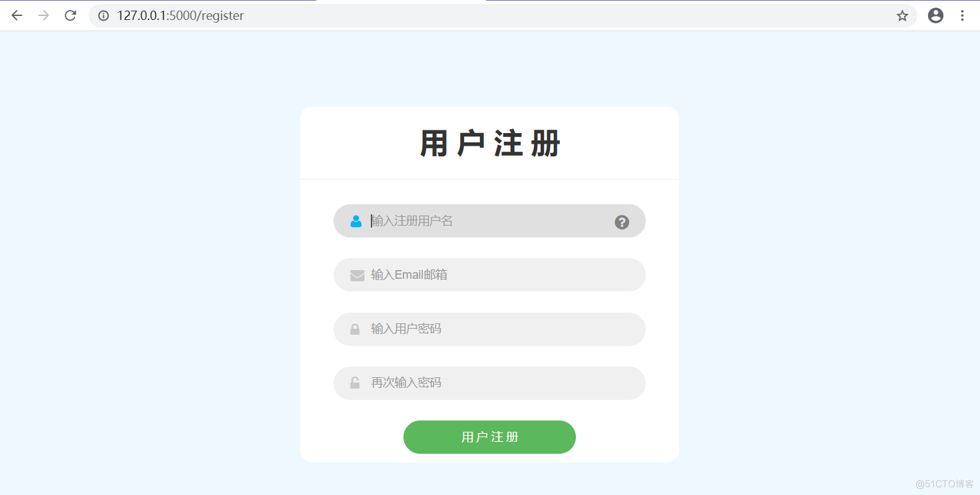Reload the register page

(x=70, y=15)
